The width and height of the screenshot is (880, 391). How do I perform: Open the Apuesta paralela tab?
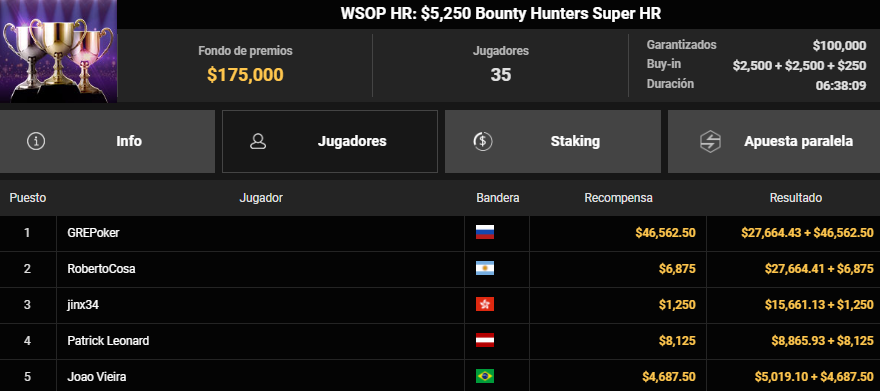pyautogui.click(x=774, y=141)
